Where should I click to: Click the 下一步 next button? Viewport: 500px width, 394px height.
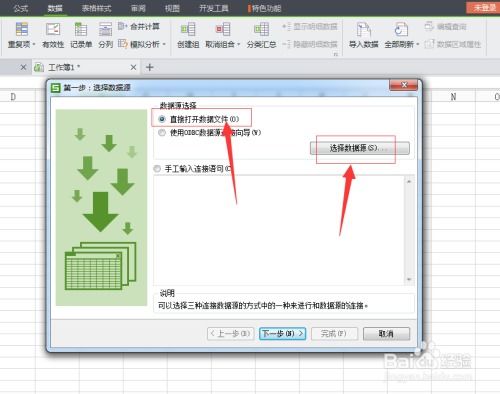pyautogui.click(x=283, y=333)
